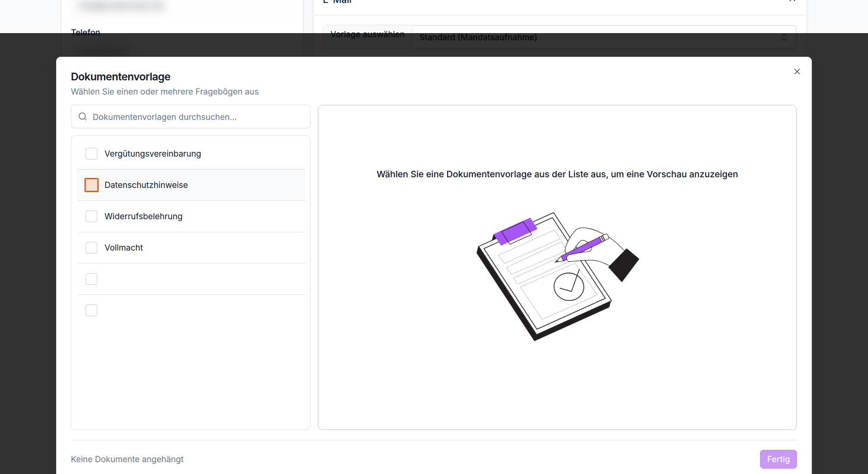Screen dimensions: 868x474
Task: Confirm selection with the Fertig button
Action: (x=778, y=459)
